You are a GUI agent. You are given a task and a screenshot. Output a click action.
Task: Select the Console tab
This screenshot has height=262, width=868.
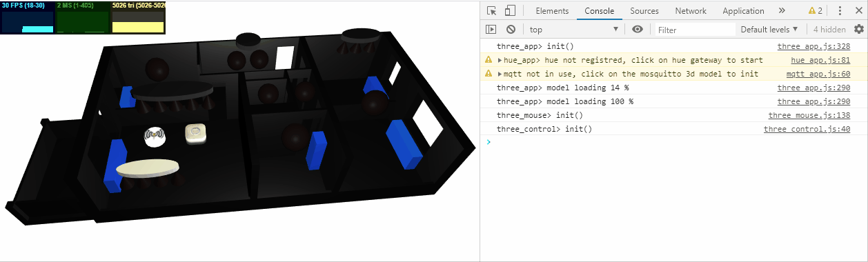tap(599, 11)
